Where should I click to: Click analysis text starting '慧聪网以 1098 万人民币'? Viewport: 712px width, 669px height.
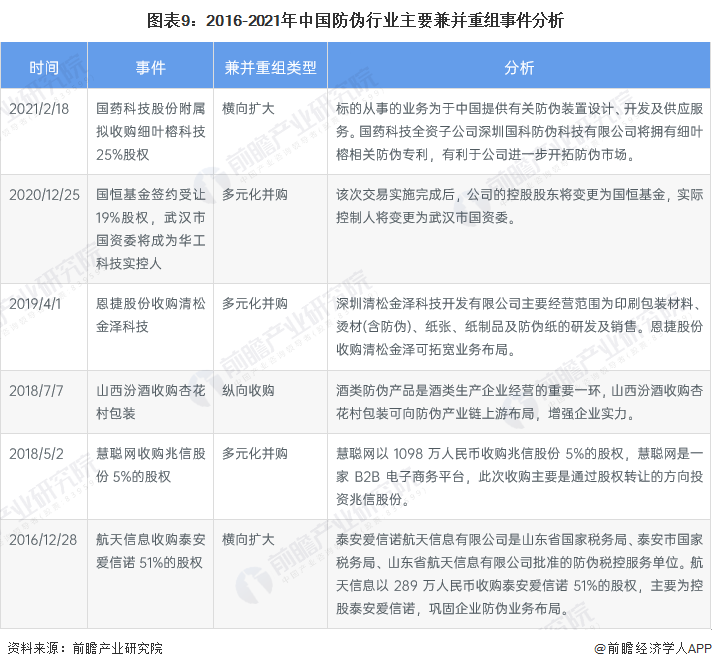click(519, 476)
